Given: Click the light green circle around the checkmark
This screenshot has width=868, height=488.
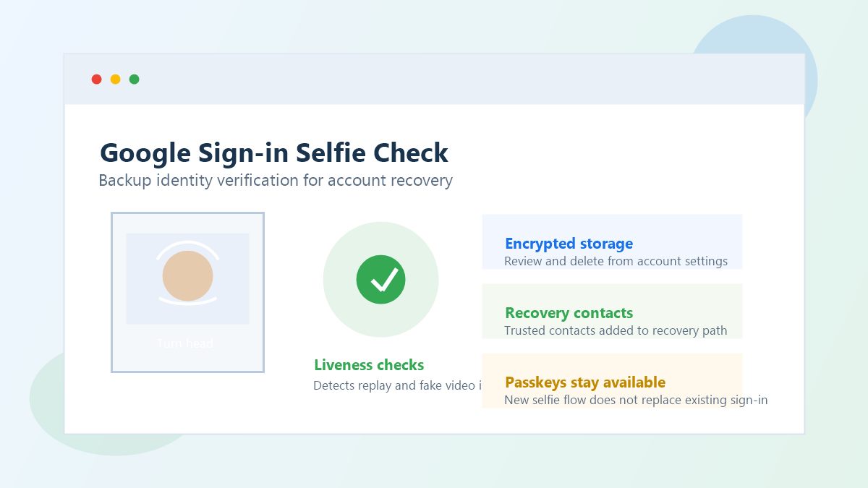Looking at the screenshot, I should [x=380, y=280].
